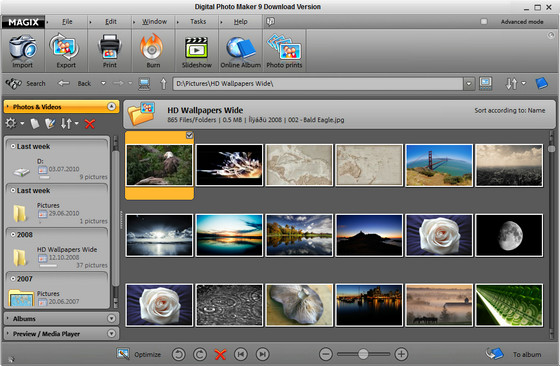
Task: Select the moon thumbnail
Action: coord(509,235)
